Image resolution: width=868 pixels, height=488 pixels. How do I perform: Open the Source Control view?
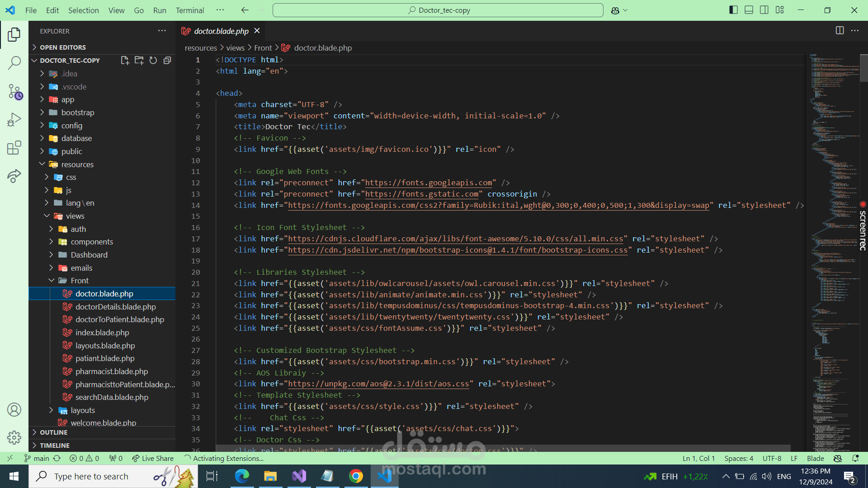(14, 92)
